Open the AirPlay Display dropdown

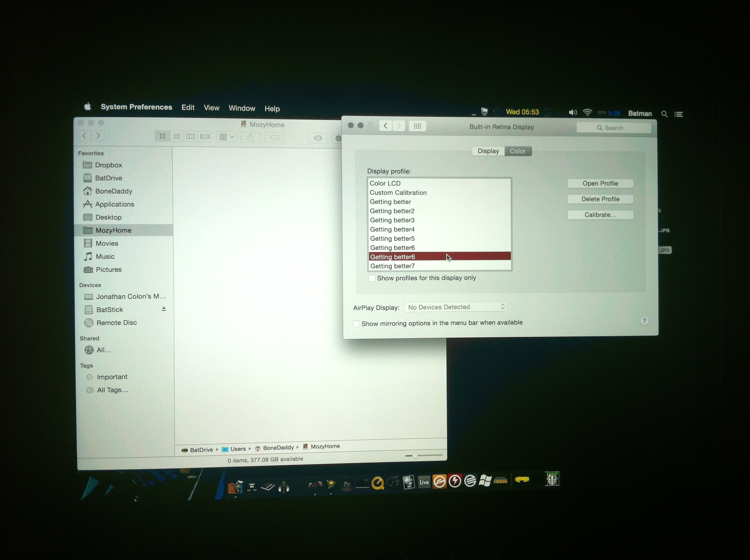coord(455,307)
